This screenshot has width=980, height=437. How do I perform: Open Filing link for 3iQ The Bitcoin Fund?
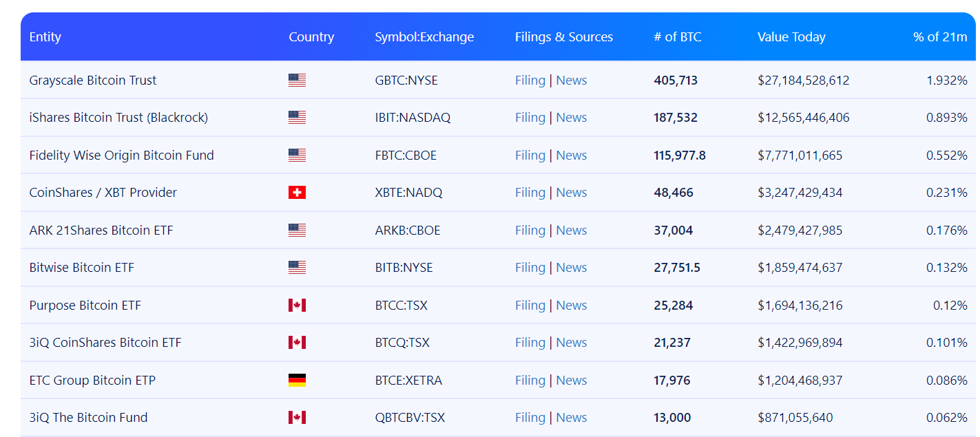tap(530, 418)
